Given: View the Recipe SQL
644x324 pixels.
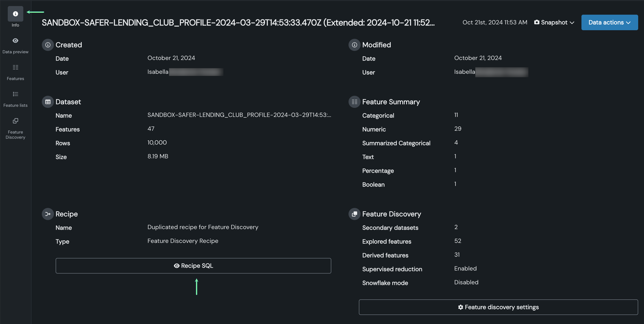Looking at the screenshot, I should (x=193, y=266).
